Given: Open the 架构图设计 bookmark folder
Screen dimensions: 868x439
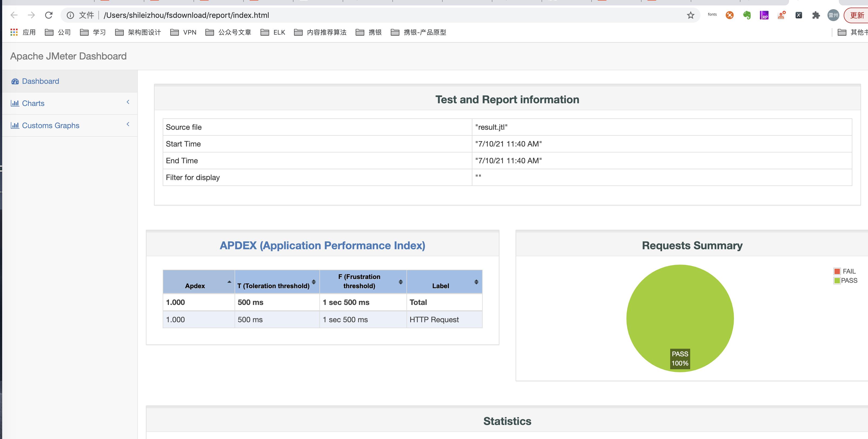Looking at the screenshot, I should pos(138,32).
